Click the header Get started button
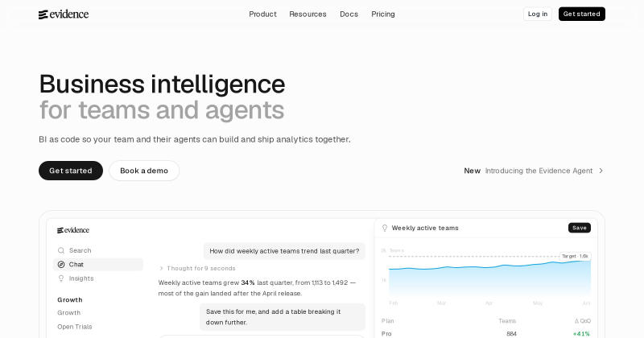 pos(581,14)
